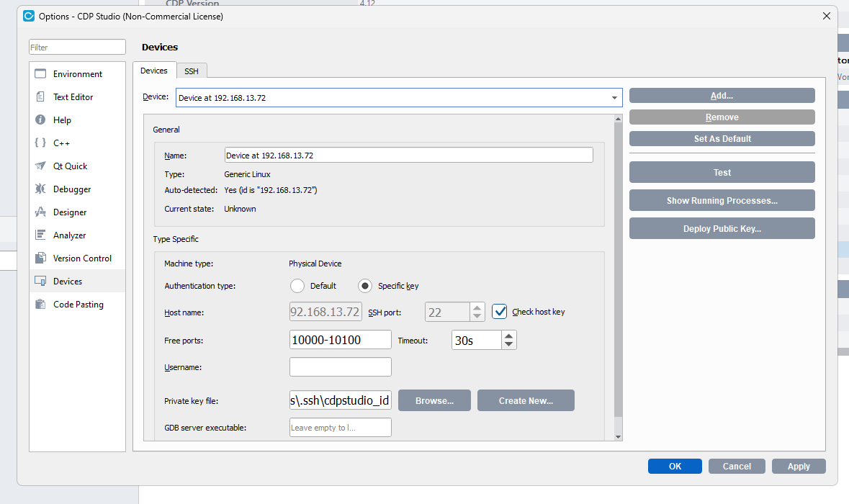Screen dimensions: 849x504
Task: Click the 'Generic Linux' type value
Action: point(248,174)
